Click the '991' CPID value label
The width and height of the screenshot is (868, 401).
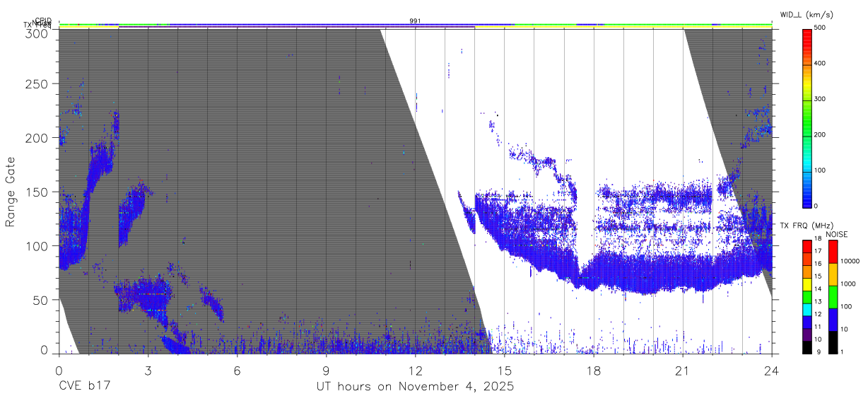[x=416, y=21]
